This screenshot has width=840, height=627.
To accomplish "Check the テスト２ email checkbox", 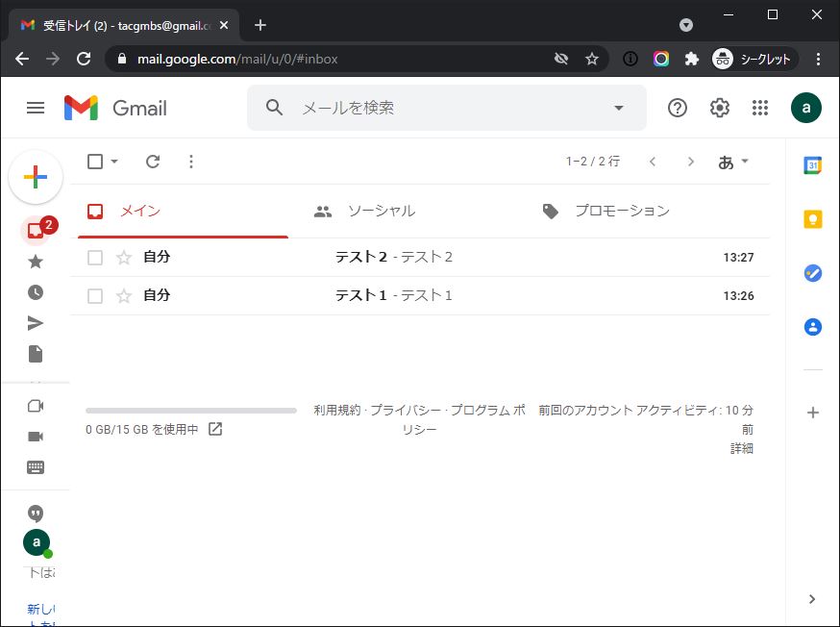I will pyautogui.click(x=95, y=258).
